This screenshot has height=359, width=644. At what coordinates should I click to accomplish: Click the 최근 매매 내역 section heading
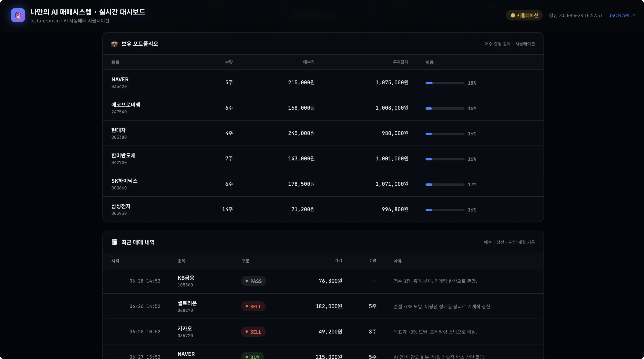pyautogui.click(x=138, y=242)
